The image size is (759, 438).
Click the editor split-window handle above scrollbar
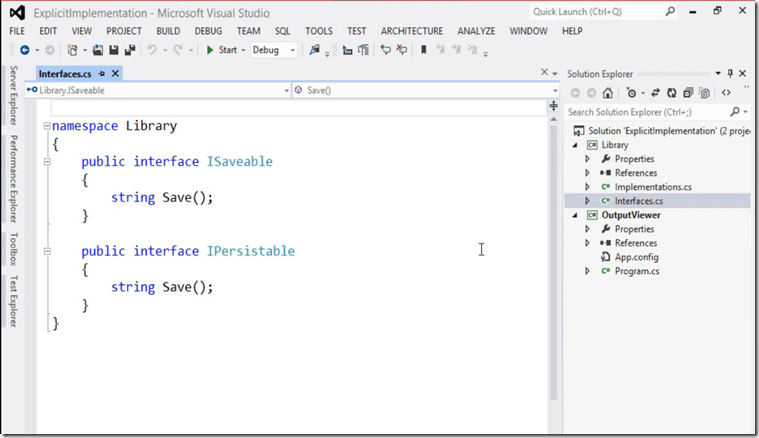pyautogui.click(x=553, y=106)
